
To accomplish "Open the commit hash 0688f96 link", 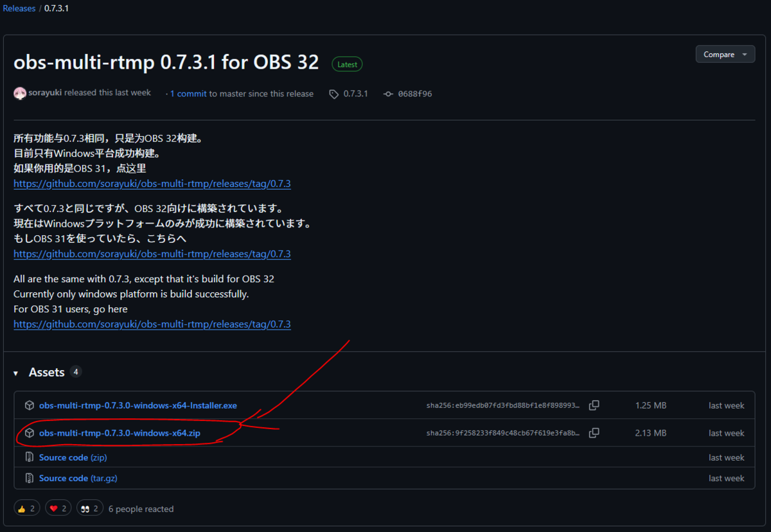I will click(415, 94).
